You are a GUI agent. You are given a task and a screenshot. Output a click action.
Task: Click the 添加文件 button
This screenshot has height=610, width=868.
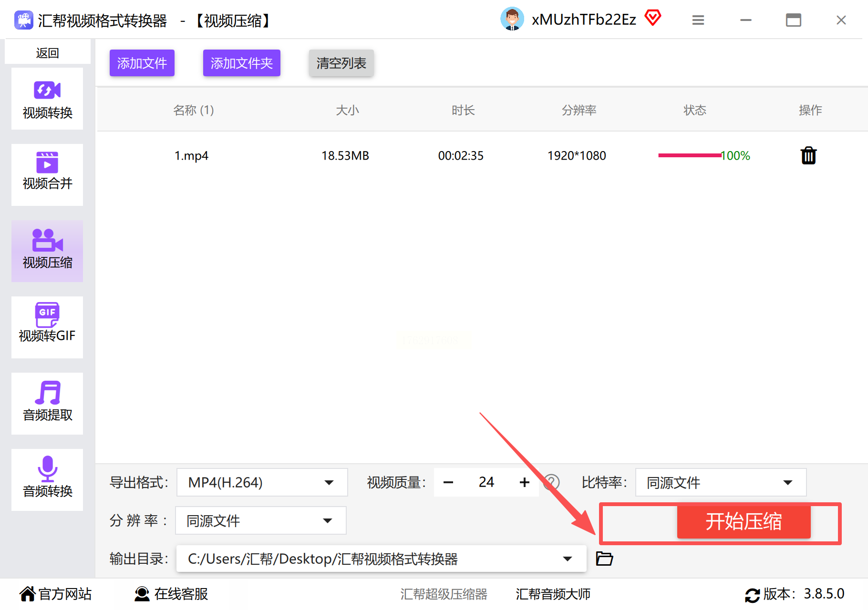tap(142, 63)
